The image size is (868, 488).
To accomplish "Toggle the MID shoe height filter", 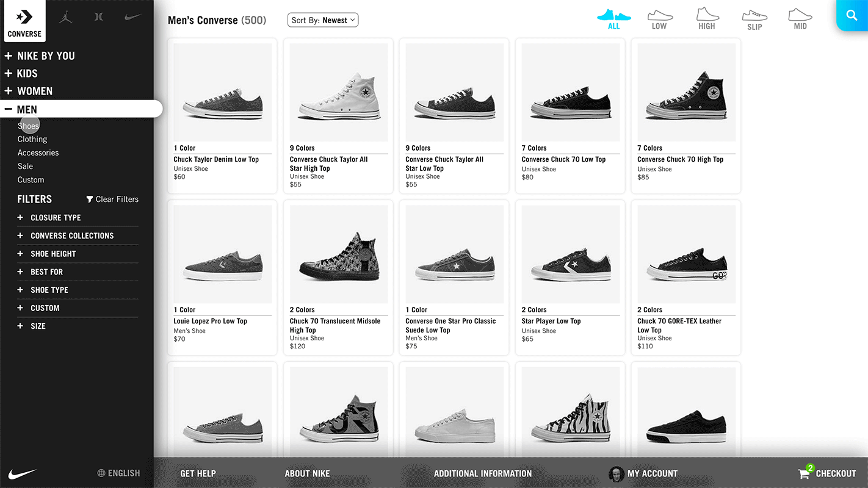I will click(x=800, y=17).
